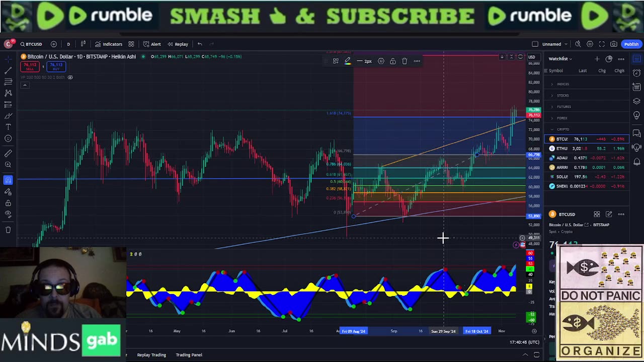Viewport: 644px width, 362px height.
Task: Open chart settings hexagon icon
Action: click(590, 44)
